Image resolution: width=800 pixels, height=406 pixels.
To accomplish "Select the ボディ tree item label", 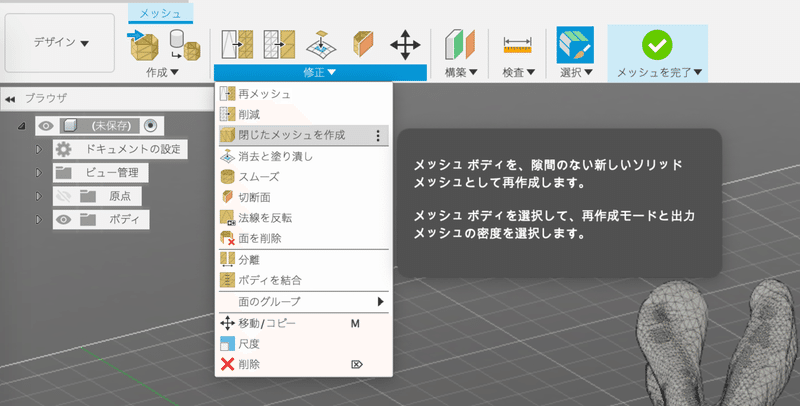I will coord(124,219).
